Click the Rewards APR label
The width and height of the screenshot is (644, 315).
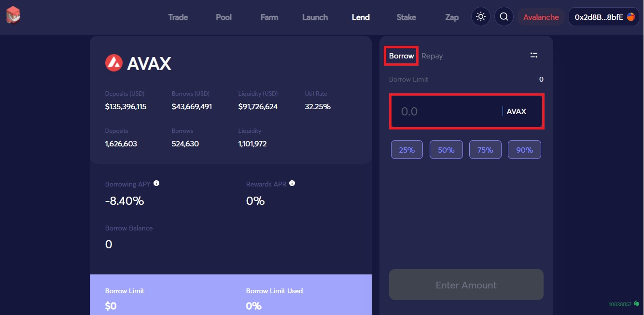point(266,184)
